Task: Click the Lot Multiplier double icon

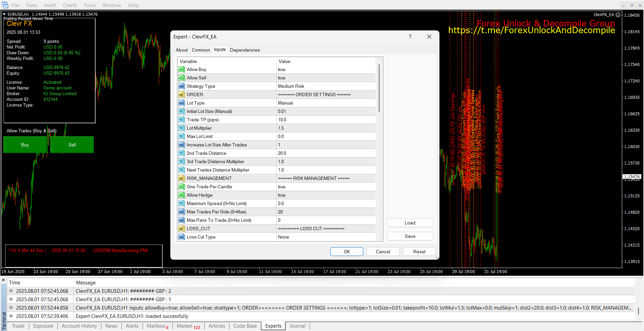Action: point(181,128)
